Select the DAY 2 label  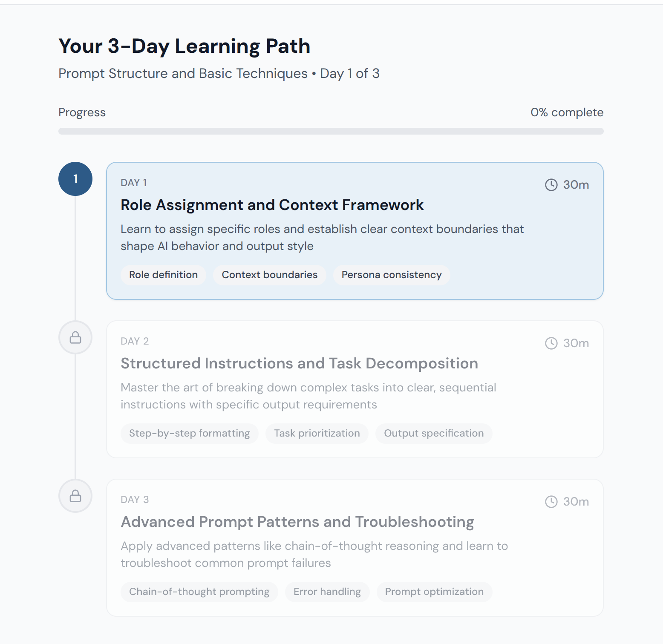(x=135, y=341)
